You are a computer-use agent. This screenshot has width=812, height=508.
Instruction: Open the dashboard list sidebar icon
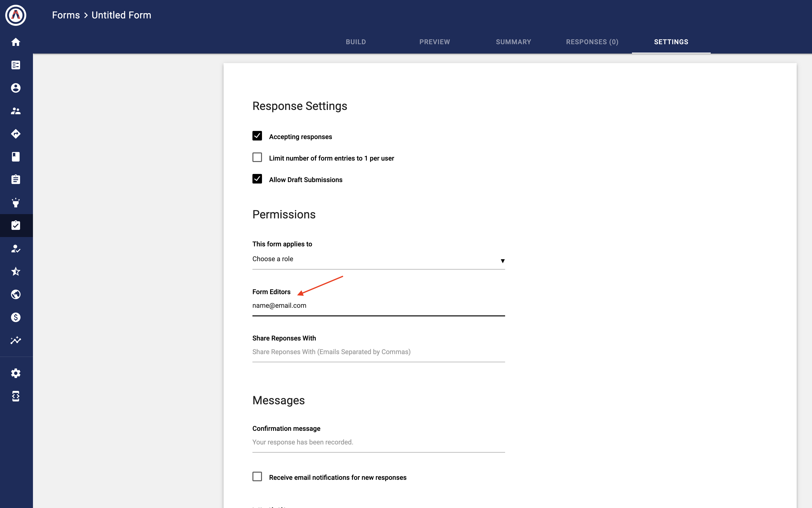pos(16,65)
